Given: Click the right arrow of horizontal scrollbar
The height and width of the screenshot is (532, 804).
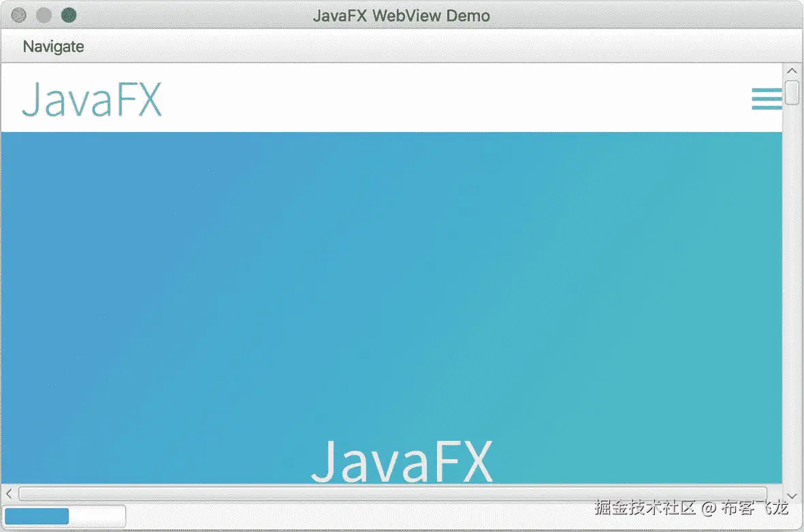Looking at the screenshot, I should coord(773,494).
